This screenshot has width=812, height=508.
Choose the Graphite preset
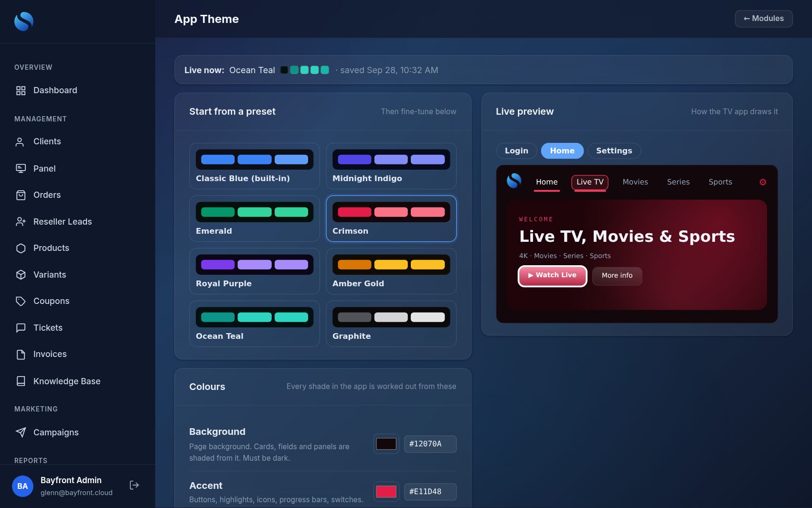391,324
